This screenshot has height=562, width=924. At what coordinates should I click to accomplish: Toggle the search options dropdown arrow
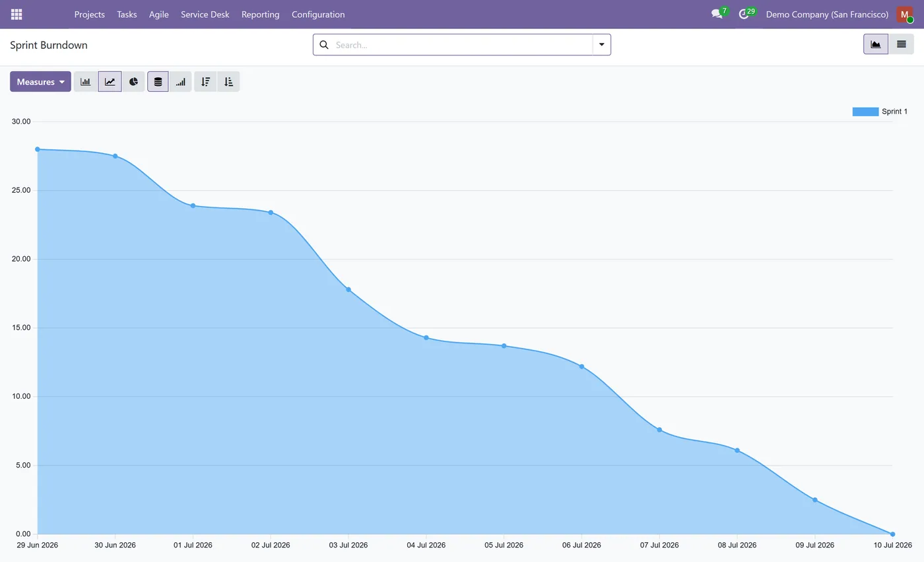click(x=601, y=45)
